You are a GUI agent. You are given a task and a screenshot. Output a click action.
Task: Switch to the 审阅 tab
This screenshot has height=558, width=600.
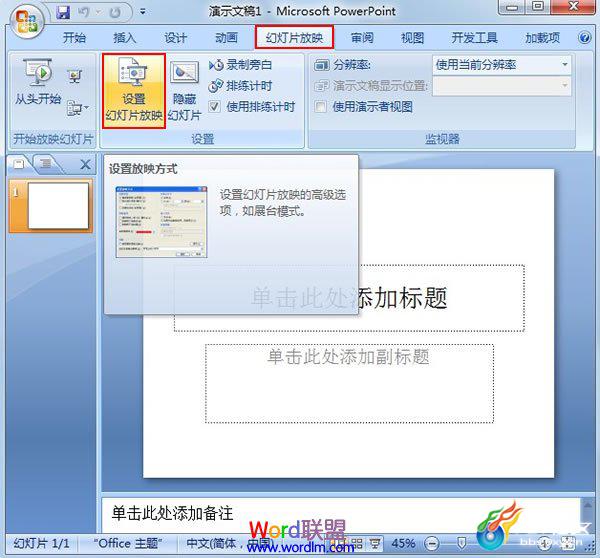362,38
